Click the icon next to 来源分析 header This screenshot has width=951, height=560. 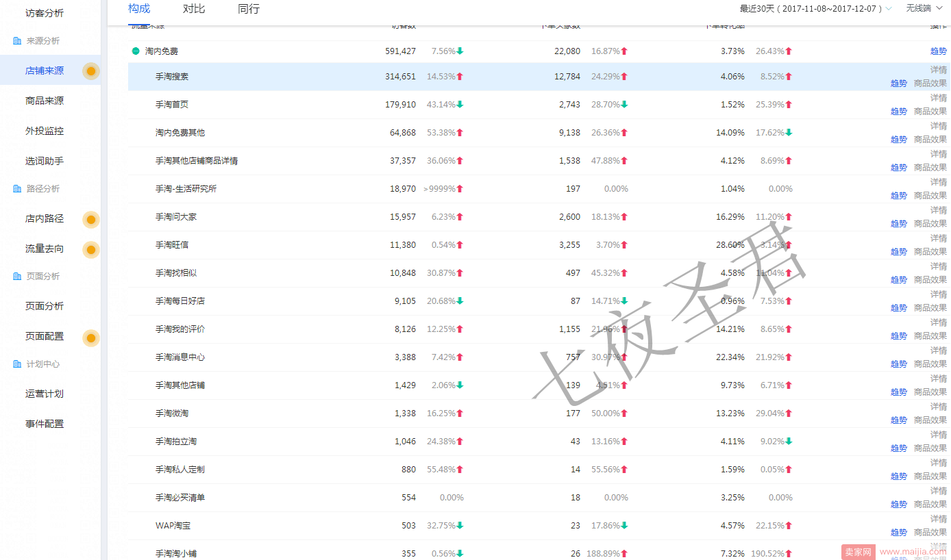click(x=17, y=41)
